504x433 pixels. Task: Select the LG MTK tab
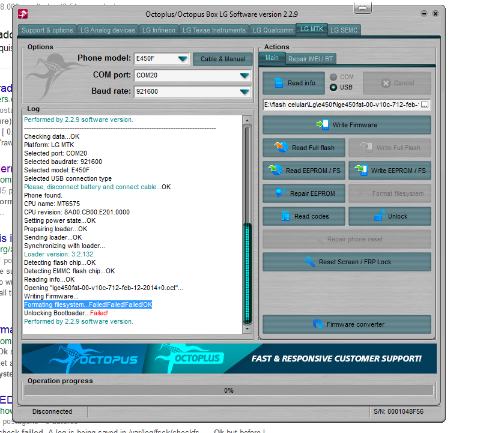point(312,29)
